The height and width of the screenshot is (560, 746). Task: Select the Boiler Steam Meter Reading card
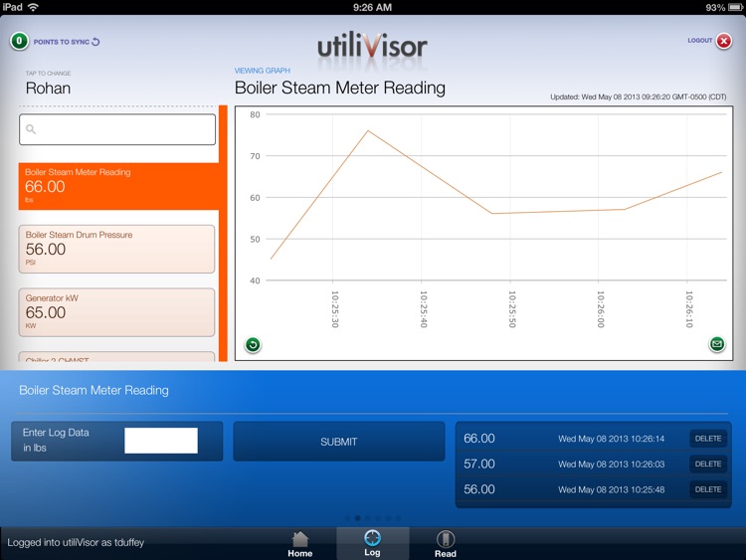tap(118, 186)
